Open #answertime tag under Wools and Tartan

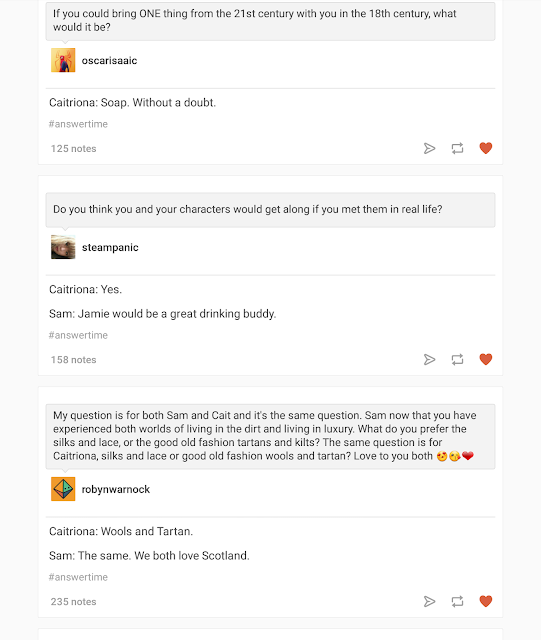click(78, 577)
